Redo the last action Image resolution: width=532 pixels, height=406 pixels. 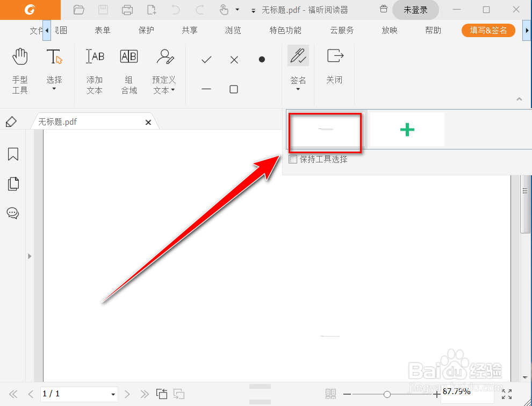click(x=200, y=10)
